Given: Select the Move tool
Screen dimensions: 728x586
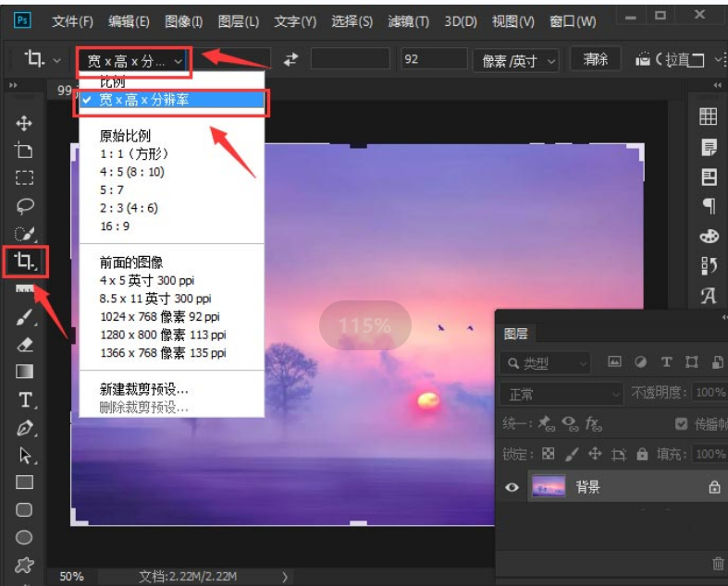Looking at the screenshot, I should click(24, 124).
